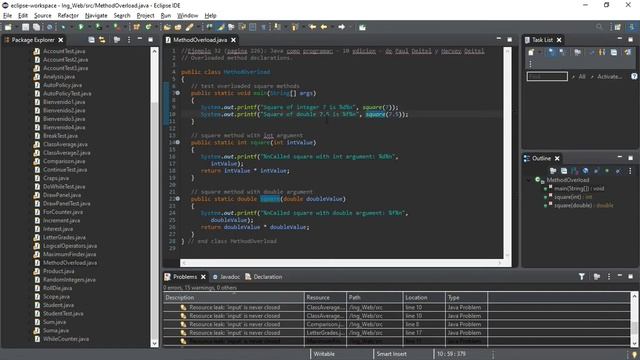
Task: Open WhileCounter.java in Package Explorer
Action: (66, 339)
